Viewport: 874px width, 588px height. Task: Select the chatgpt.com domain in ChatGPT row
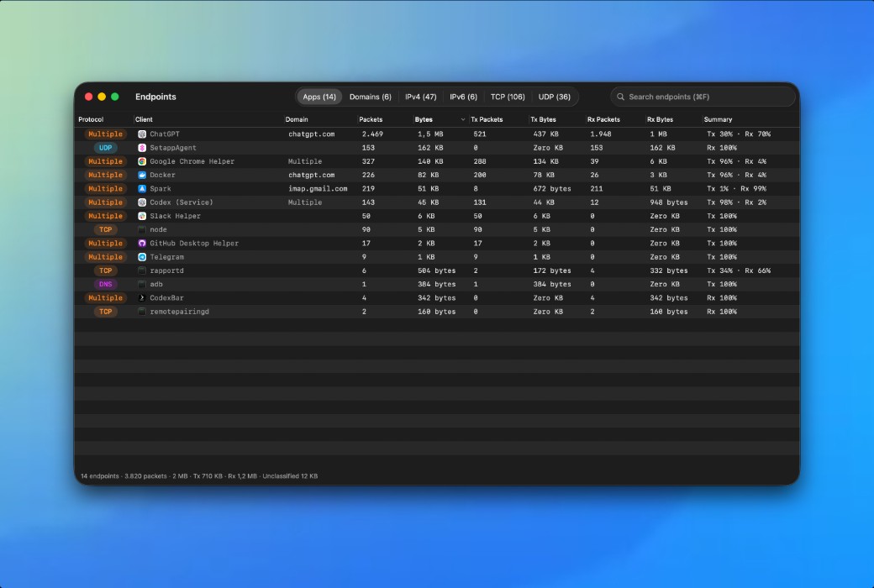[x=312, y=134]
